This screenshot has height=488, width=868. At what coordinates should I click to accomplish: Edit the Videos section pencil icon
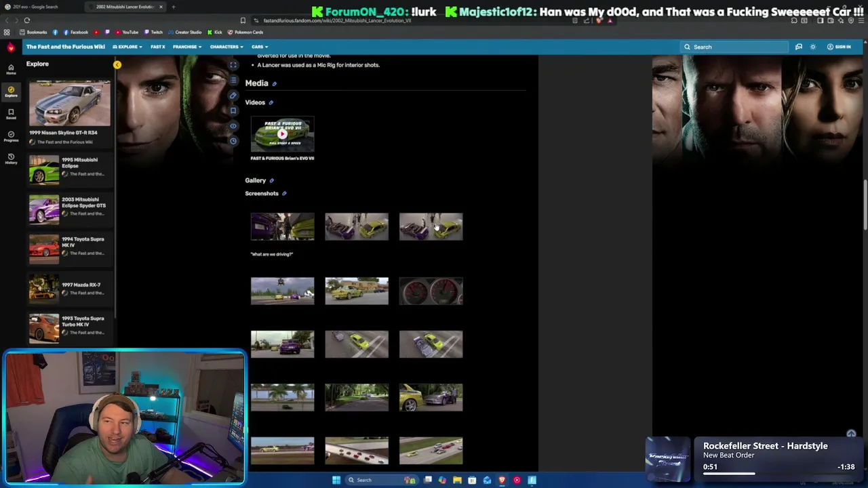(x=271, y=103)
